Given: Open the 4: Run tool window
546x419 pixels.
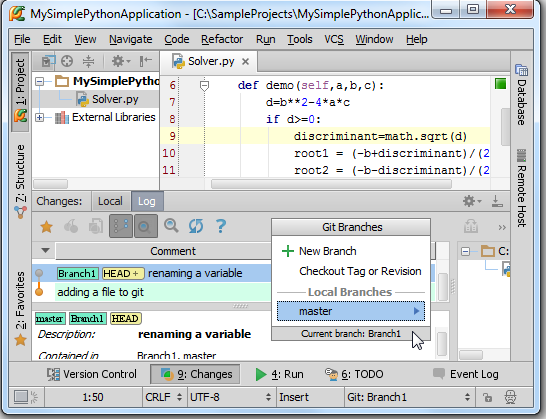Looking at the screenshot, I should [280, 374].
